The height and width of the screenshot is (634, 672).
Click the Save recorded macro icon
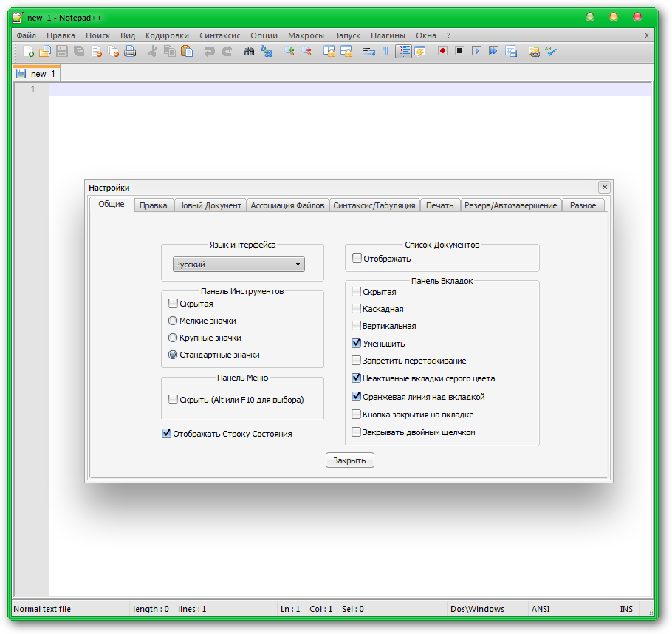(511, 52)
